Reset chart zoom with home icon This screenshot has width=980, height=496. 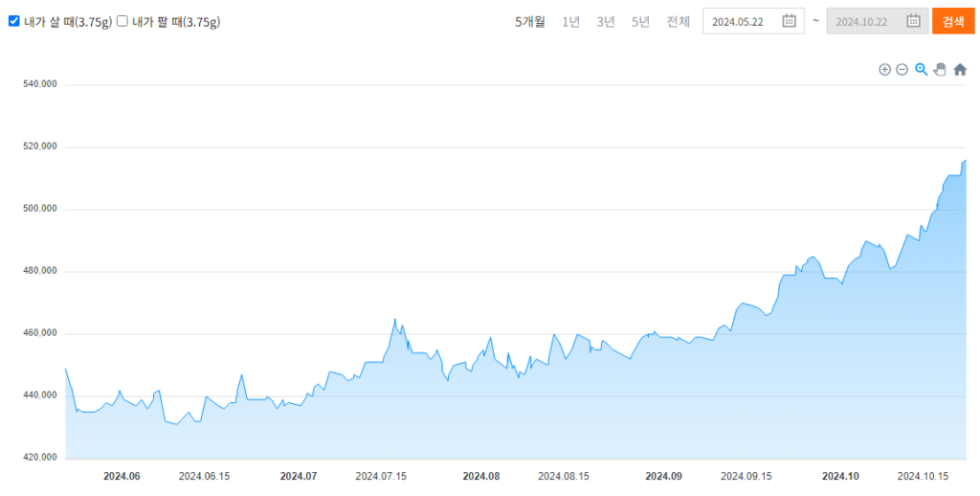[960, 69]
